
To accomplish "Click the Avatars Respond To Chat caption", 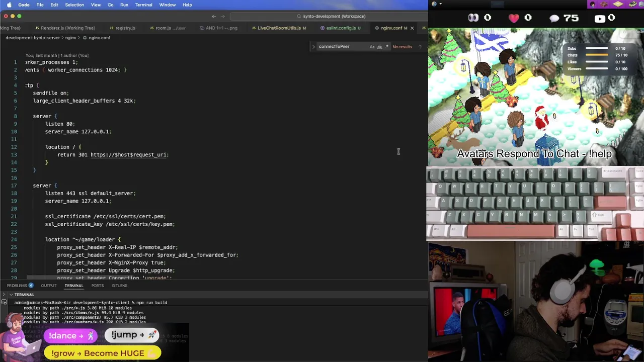I will click(534, 154).
